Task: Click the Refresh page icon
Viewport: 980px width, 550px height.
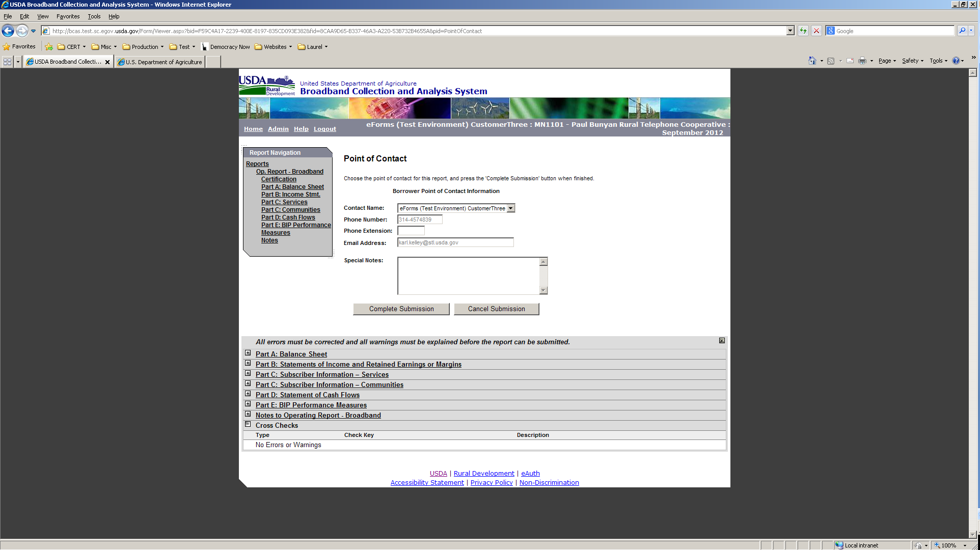Action: 803,31
